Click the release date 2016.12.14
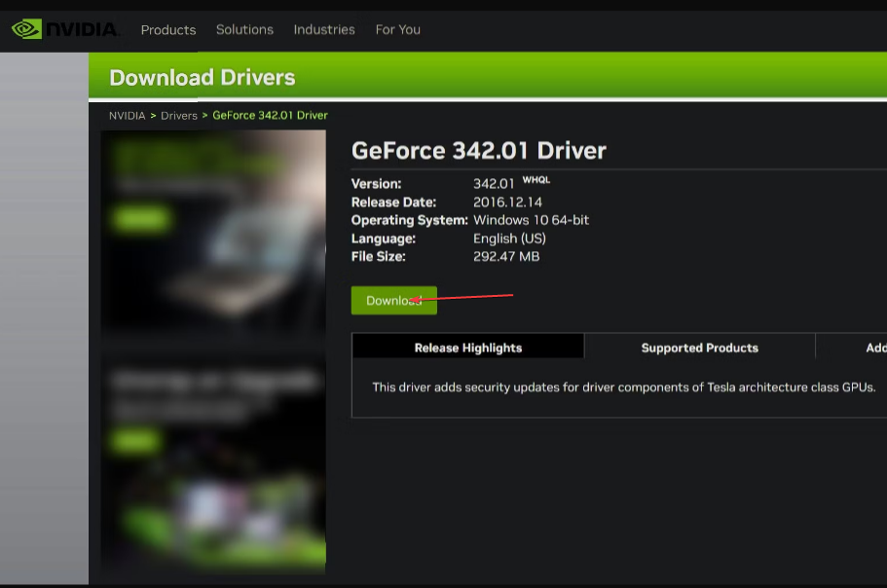The width and height of the screenshot is (887, 588). pyautogui.click(x=507, y=202)
